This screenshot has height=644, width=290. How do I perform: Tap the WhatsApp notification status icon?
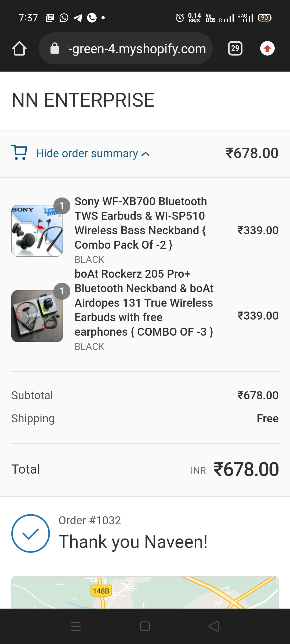pos(64,18)
